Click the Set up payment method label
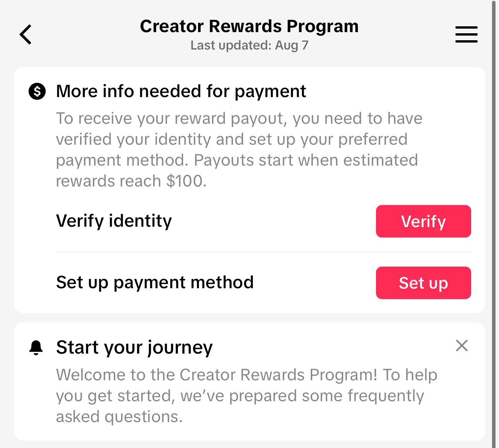 tap(155, 282)
